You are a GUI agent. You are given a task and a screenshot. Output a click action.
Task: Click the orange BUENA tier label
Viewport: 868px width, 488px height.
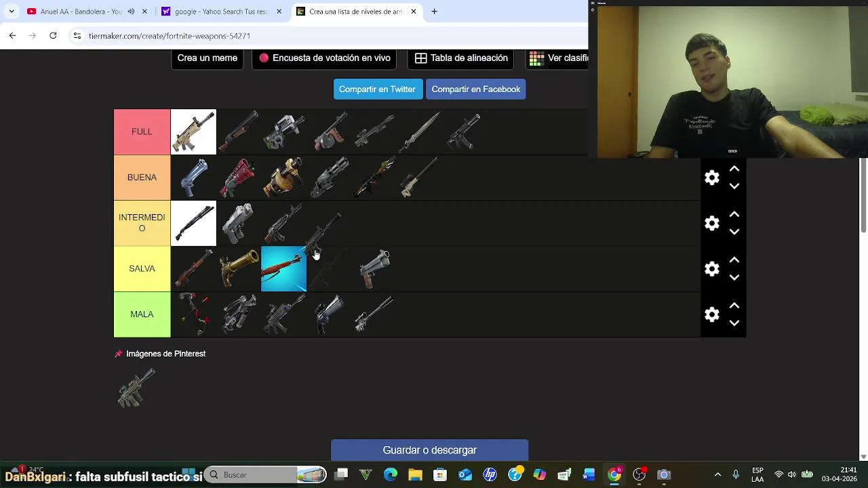pos(142,178)
